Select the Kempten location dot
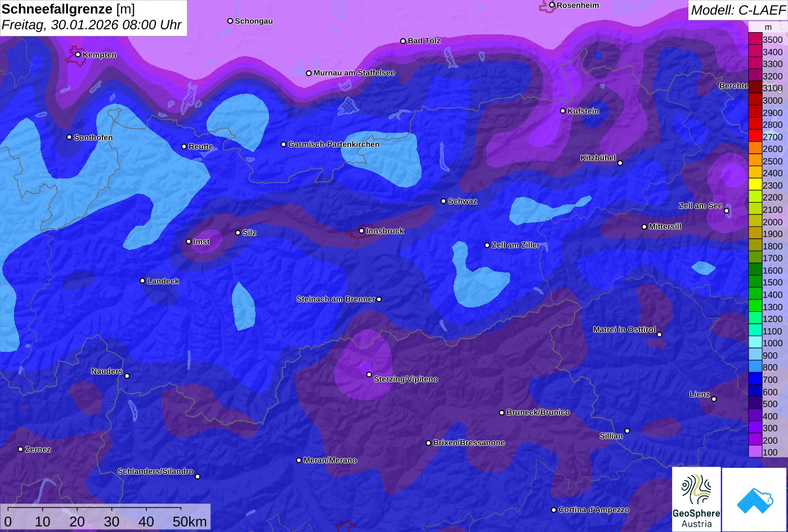The width and height of the screenshot is (788, 532). click(x=78, y=55)
